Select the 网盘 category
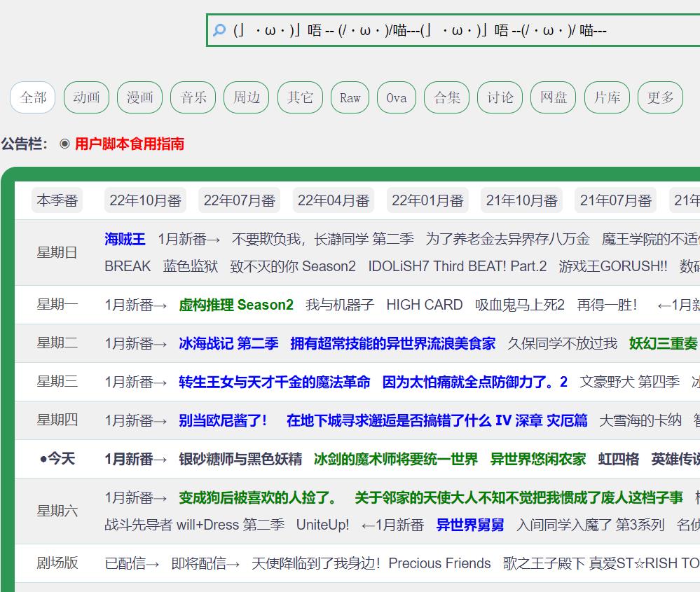This screenshot has height=592, width=700. 553,98
